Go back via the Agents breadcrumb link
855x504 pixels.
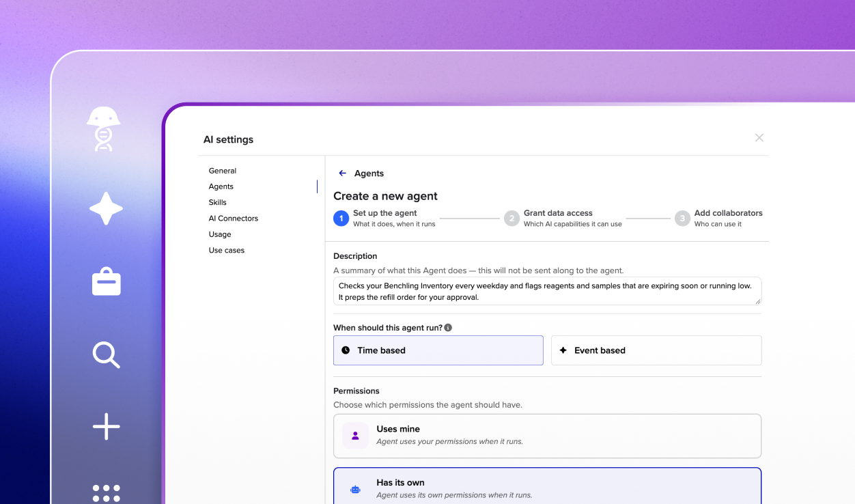coord(369,173)
